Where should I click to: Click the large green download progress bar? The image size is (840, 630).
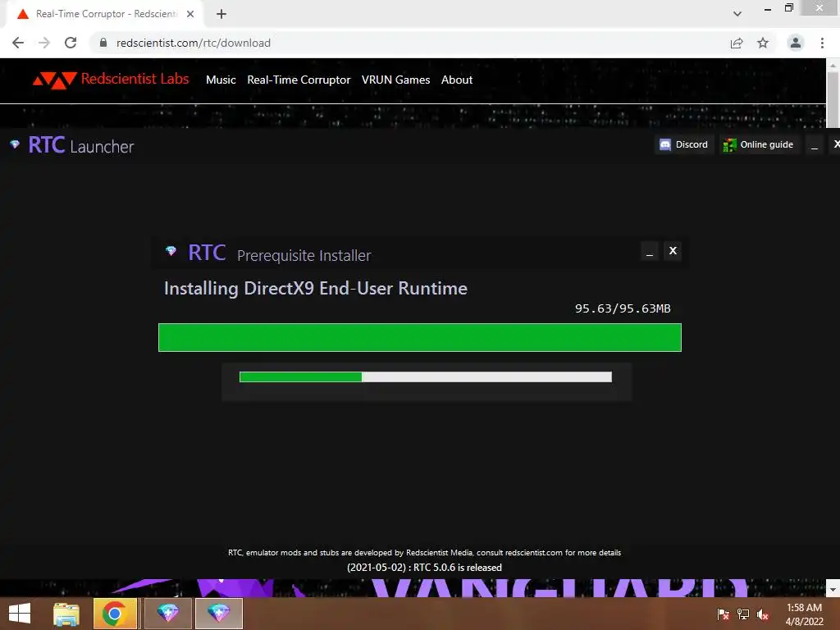pos(420,337)
